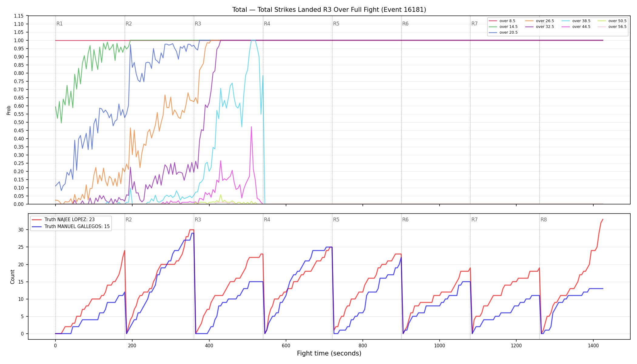Click the R6 round marker in Count chart
637x364 pixels.
(x=405, y=220)
